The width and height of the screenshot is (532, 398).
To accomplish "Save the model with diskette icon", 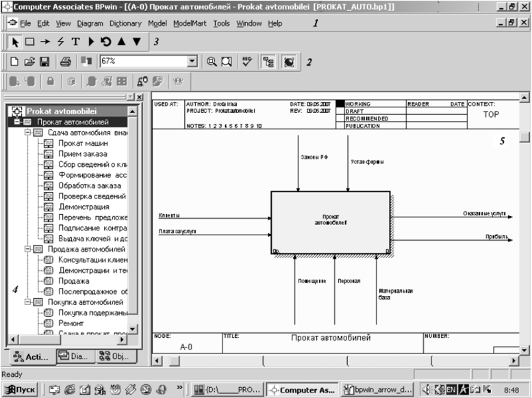I will [45, 62].
